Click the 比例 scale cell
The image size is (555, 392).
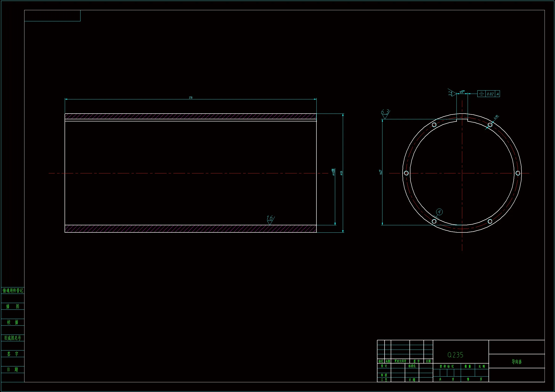[482, 366]
